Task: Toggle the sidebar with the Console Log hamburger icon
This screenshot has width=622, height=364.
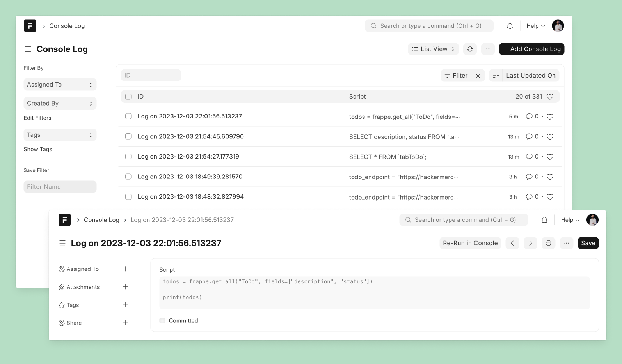Action: [x=28, y=49]
